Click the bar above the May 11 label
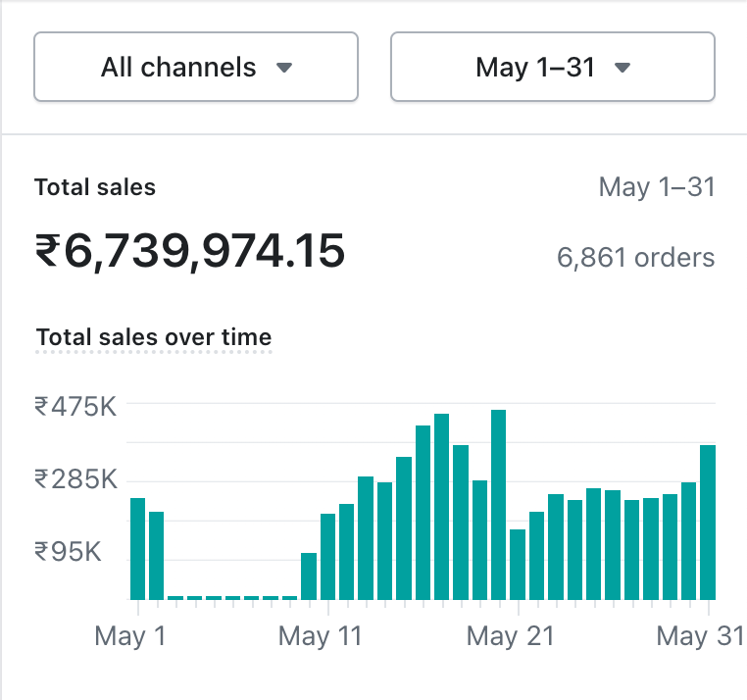Screen dimensions: 747x700 [327, 556]
